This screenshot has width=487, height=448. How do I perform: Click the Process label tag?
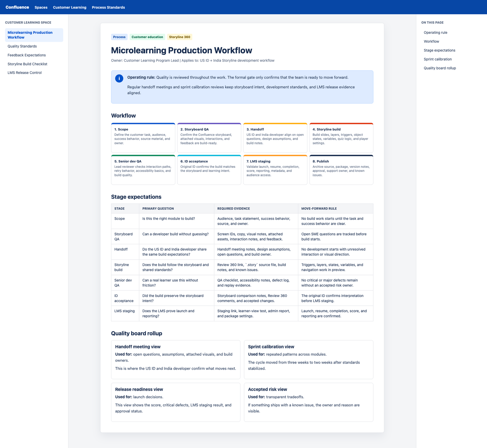[119, 37]
